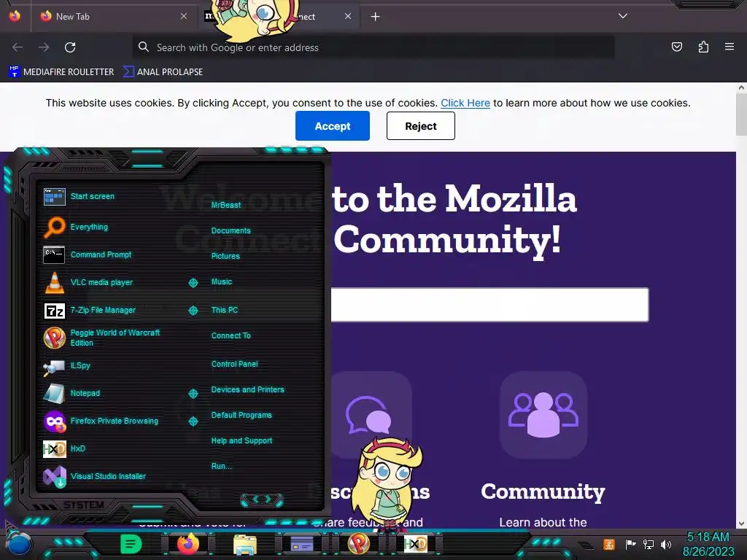Close the New Tab tab
747x560 pixels.
(184, 16)
